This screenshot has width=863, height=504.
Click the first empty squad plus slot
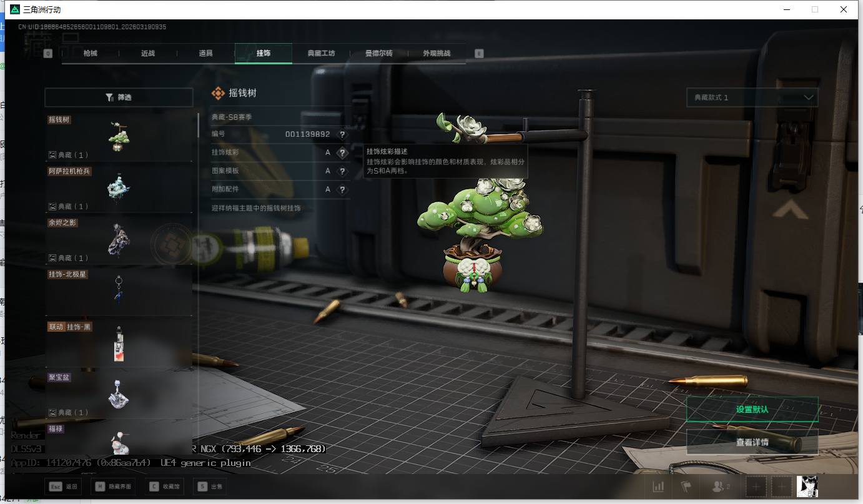(x=756, y=487)
